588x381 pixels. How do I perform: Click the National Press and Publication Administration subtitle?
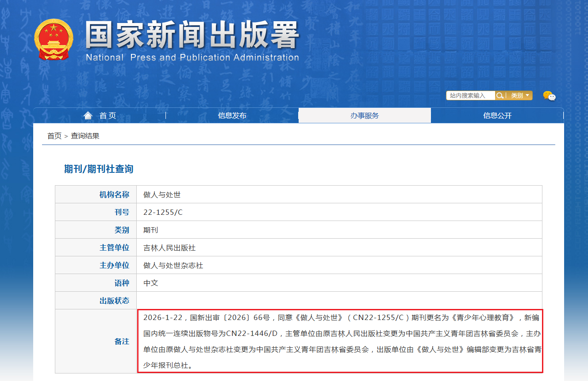click(x=192, y=57)
